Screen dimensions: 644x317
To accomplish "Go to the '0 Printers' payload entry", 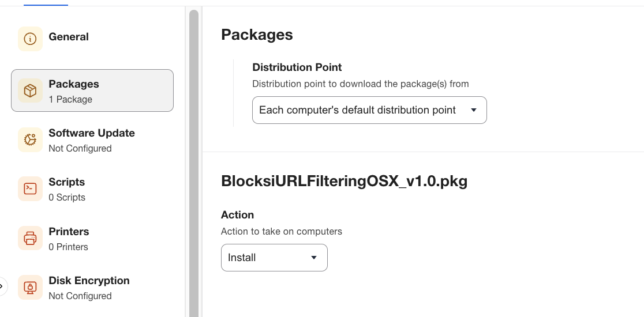I will pyautogui.click(x=68, y=247).
